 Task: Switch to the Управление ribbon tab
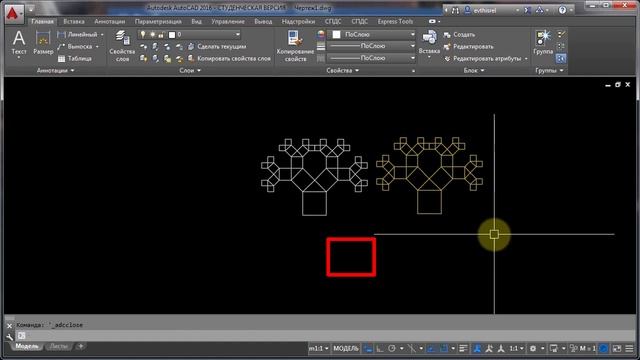pyautogui.click(x=228, y=21)
